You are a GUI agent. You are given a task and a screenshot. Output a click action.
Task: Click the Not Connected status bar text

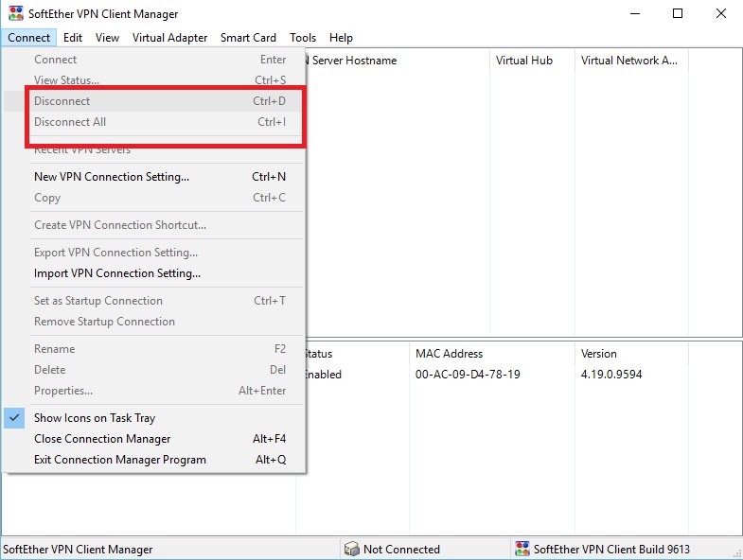pos(401,549)
